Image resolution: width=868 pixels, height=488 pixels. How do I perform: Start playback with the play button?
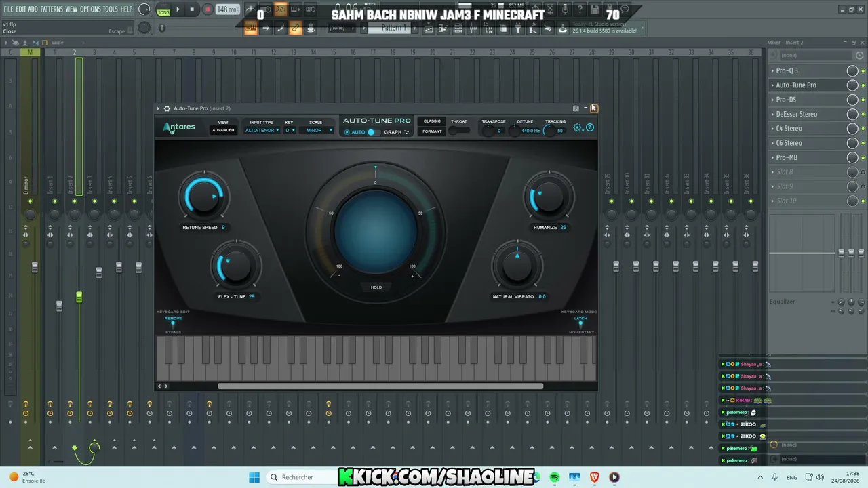[178, 9]
